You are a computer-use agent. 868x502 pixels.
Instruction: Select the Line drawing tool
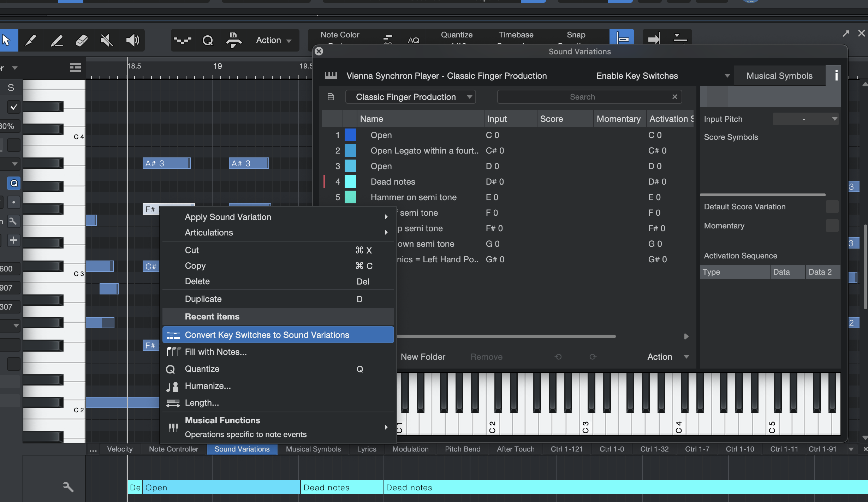[x=57, y=40]
